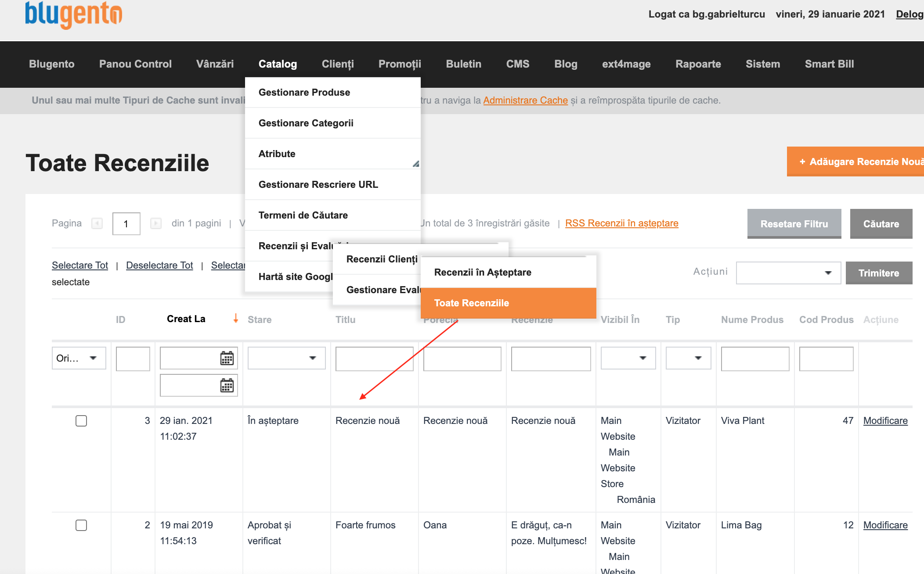924x574 pixels.
Task: Select checkbox for review ID 3
Action: (81, 420)
